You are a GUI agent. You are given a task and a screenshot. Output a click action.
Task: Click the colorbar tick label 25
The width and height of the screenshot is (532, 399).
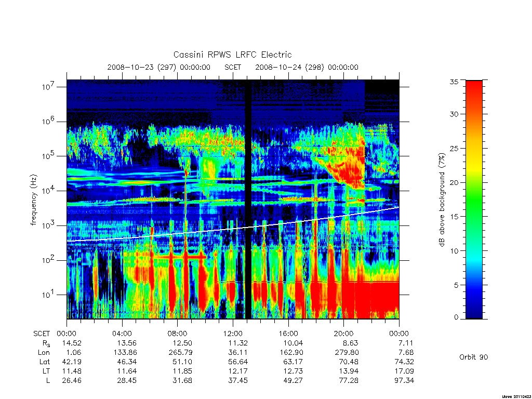[454, 148]
